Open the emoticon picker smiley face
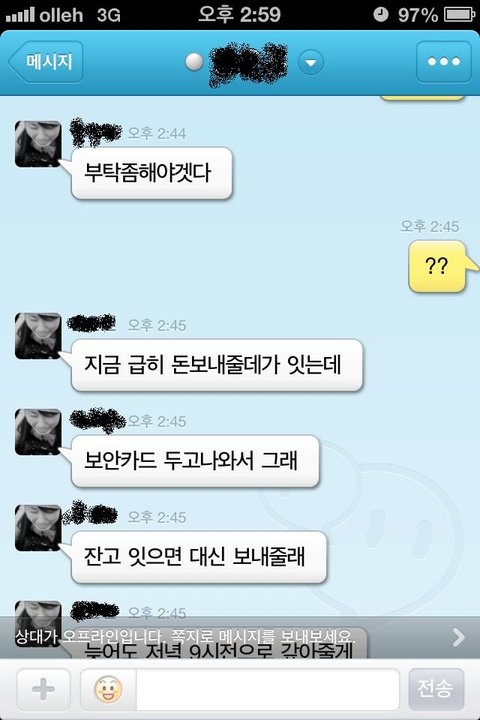 tap(108, 689)
